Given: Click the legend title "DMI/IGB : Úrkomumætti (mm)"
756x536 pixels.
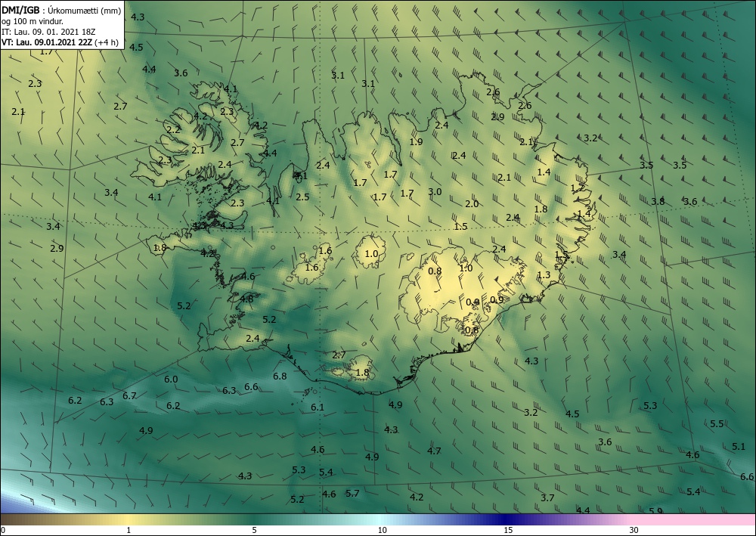Looking at the screenshot, I should point(61,11).
